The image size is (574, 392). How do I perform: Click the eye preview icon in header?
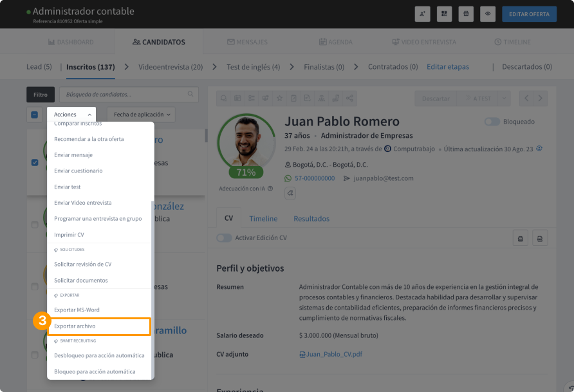coord(488,14)
